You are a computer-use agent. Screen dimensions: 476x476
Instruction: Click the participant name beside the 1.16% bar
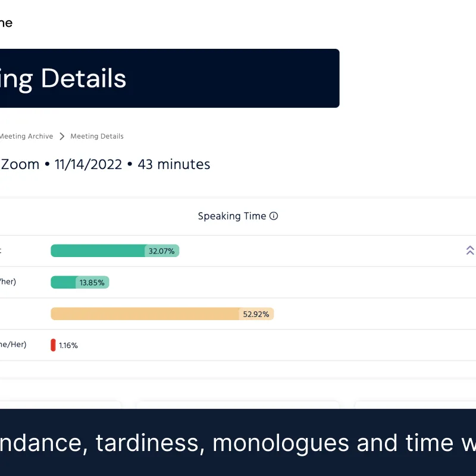click(x=12, y=345)
